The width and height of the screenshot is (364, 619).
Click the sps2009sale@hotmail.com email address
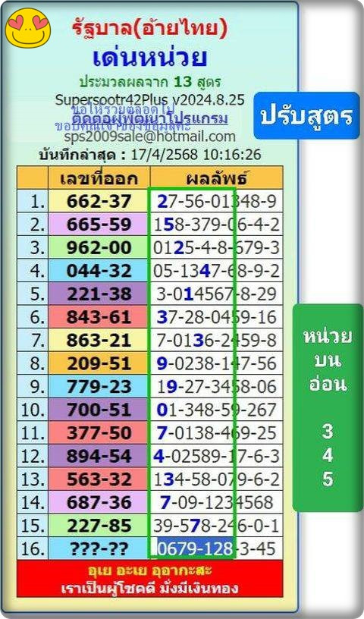pyautogui.click(x=150, y=137)
